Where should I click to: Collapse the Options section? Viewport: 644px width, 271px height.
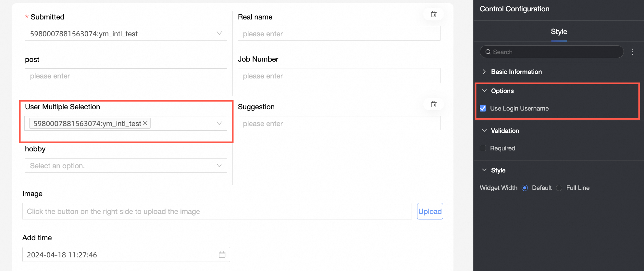pos(484,91)
